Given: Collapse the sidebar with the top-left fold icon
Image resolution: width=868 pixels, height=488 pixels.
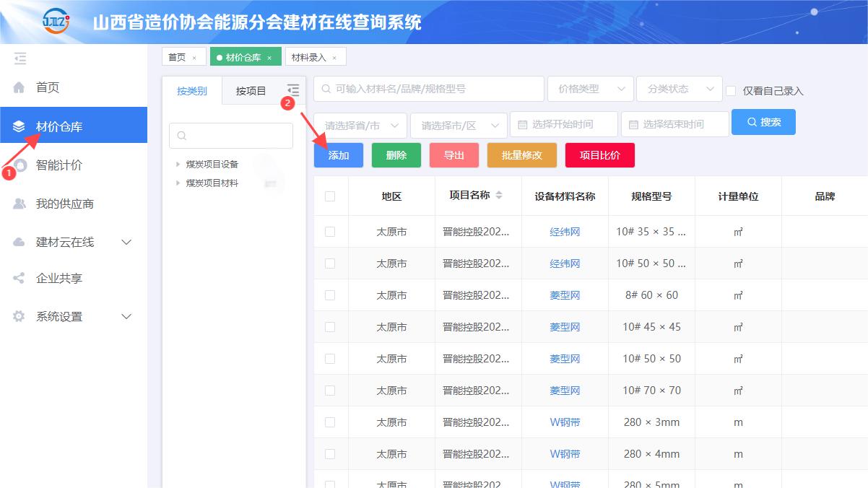Looking at the screenshot, I should click(19, 58).
